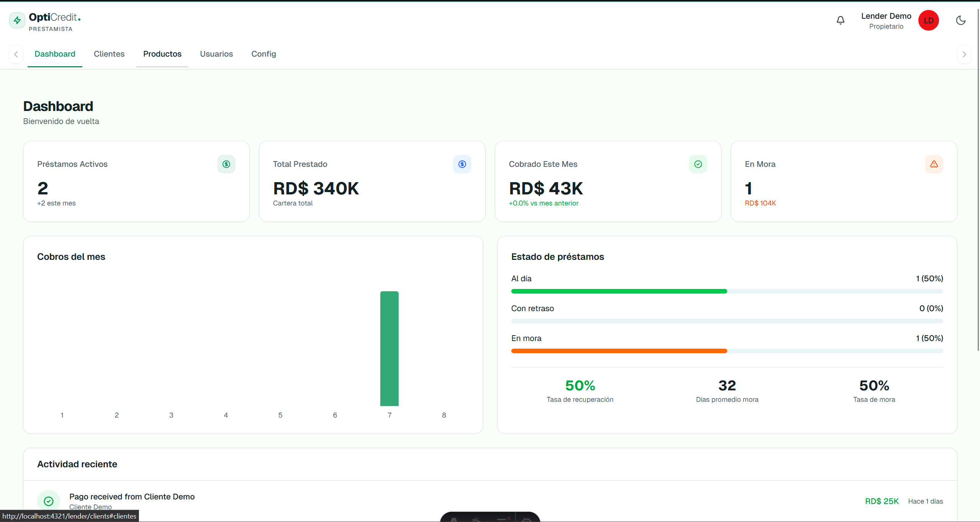Click the payment received check icon
The image size is (980, 522).
(x=49, y=501)
